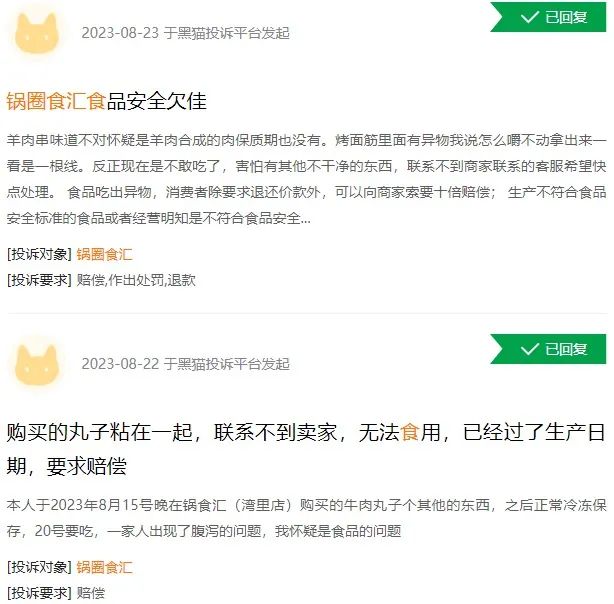Image resolution: width=614 pixels, height=604 pixels.
Task: Click the checkmark on the second 已回复 badge
Action: pyautogui.click(x=529, y=349)
